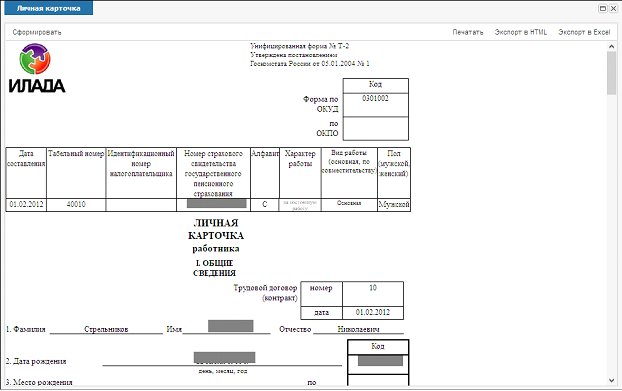
Task: Export report via Экспорт в Excel
Action: coord(584,32)
